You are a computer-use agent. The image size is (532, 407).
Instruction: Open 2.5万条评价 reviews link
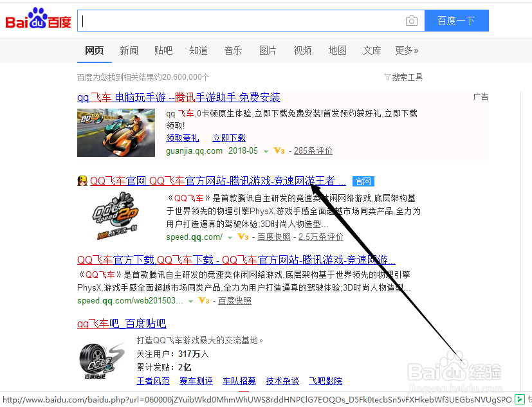click(x=321, y=237)
